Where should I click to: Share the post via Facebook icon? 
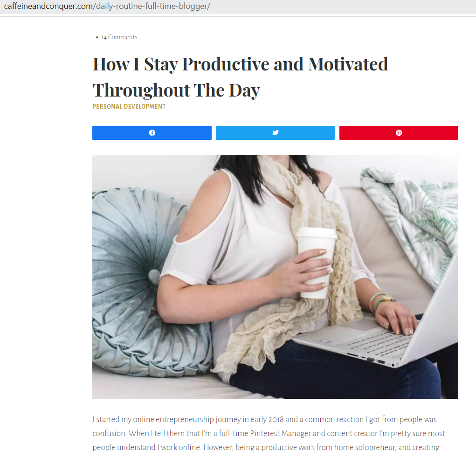click(152, 133)
